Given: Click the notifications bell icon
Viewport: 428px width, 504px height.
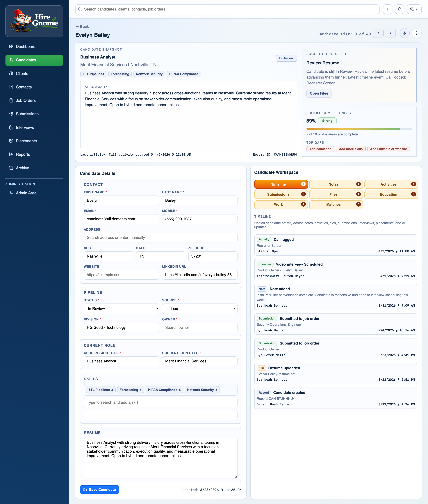Looking at the screenshot, I should pos(399,9).
